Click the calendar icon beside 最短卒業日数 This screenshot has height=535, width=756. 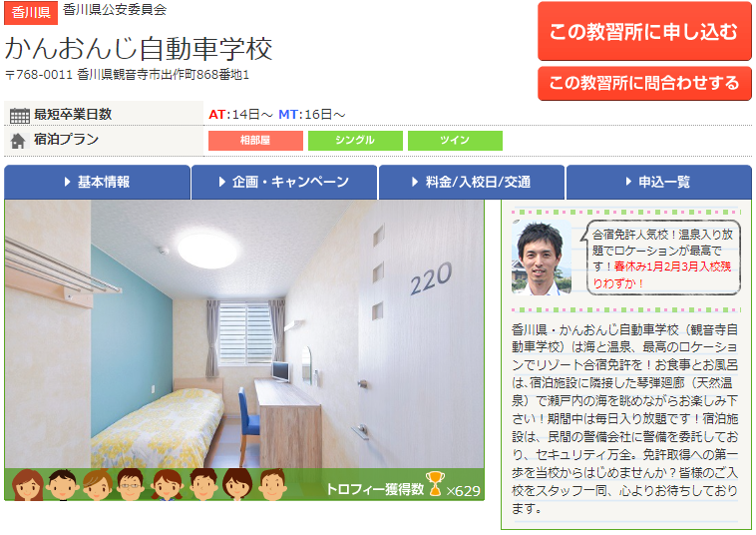(20, 116)
